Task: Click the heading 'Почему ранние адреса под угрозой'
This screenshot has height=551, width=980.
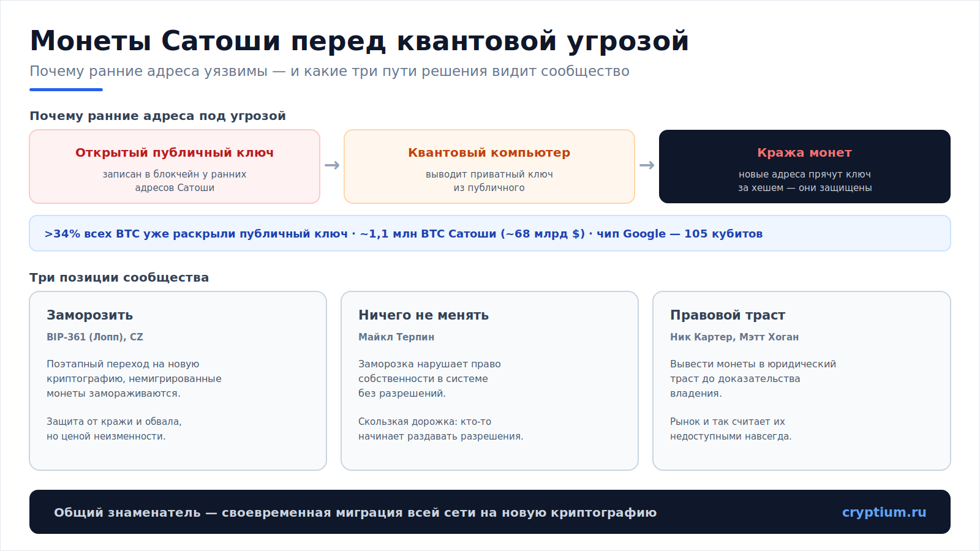Action: [x=157, y=116]
